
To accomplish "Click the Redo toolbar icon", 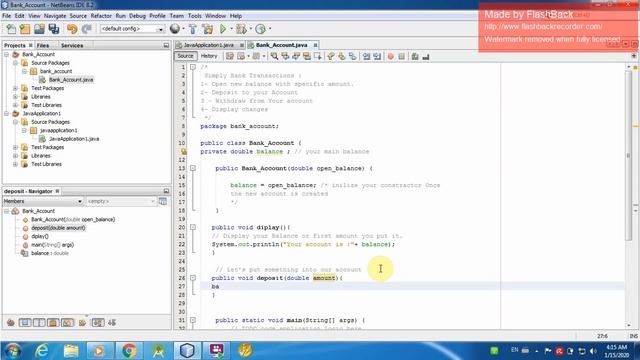I will point(87,29).
